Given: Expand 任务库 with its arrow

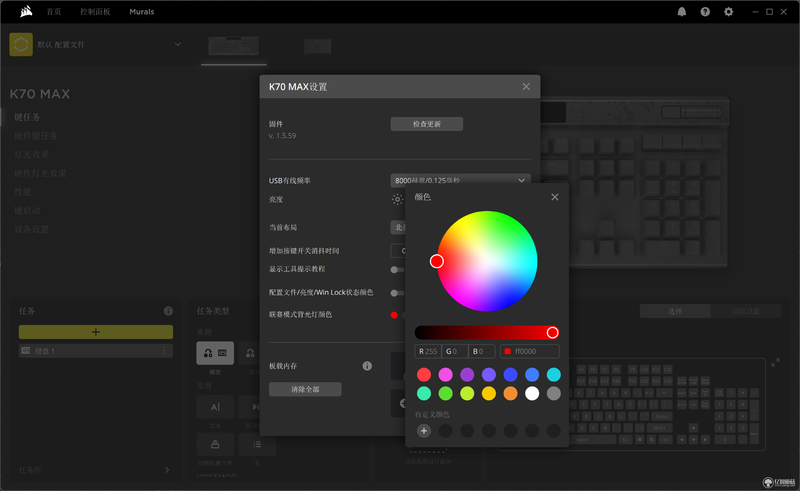Looking at the screenshot, I should [167, 470].
